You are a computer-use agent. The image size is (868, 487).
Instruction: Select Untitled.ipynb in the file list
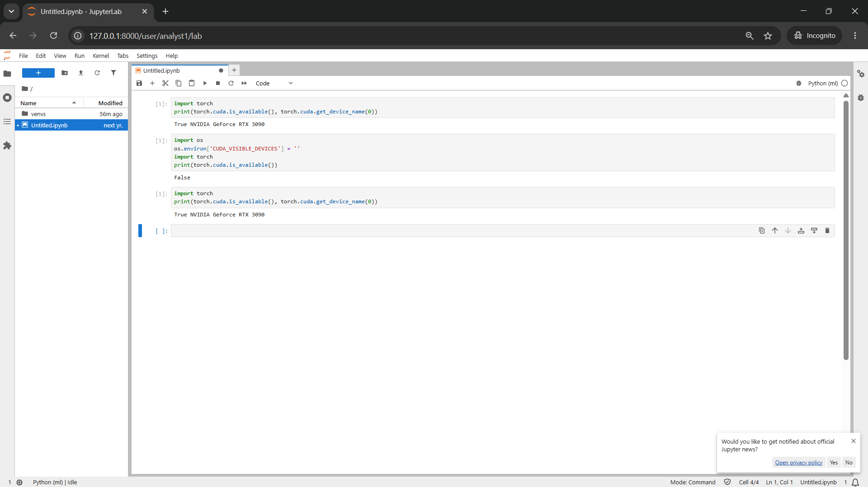pos(71,125)
